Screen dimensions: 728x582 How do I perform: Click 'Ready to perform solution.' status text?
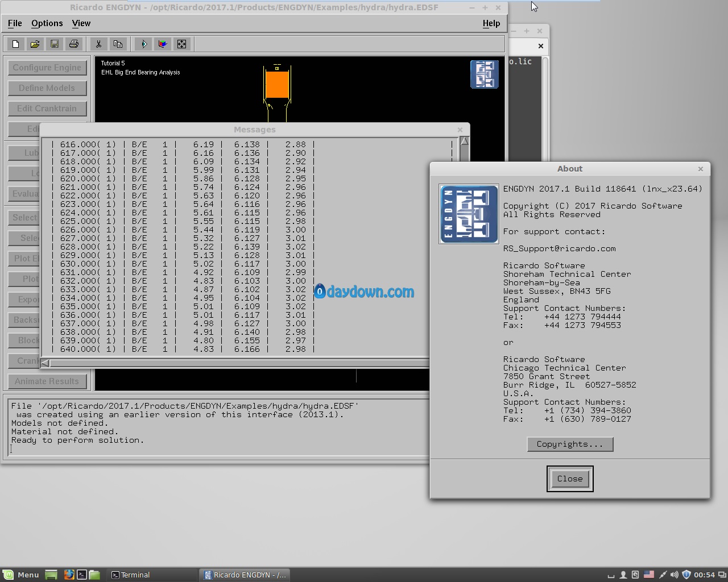pyautogui.click(x=77, y=440)
